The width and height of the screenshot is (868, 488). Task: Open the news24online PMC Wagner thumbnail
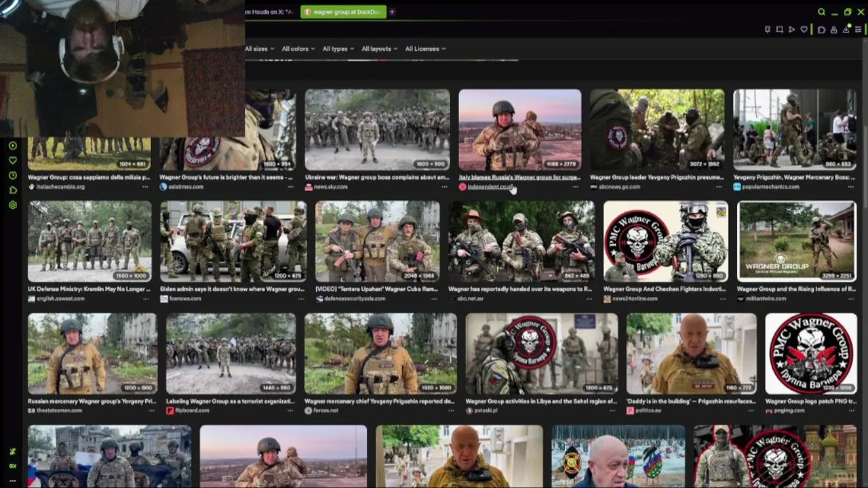click(666, 241)
